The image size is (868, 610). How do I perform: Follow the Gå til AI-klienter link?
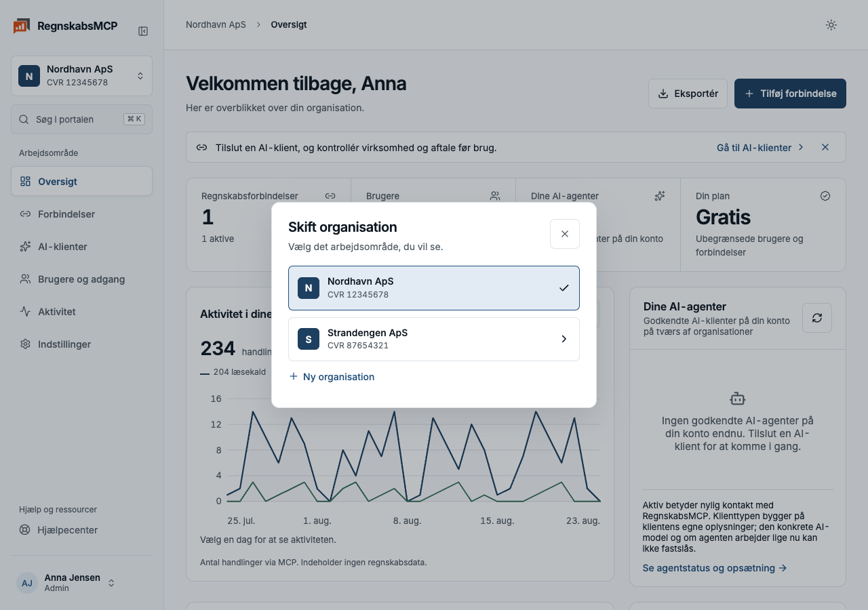[x=760, y=147]
